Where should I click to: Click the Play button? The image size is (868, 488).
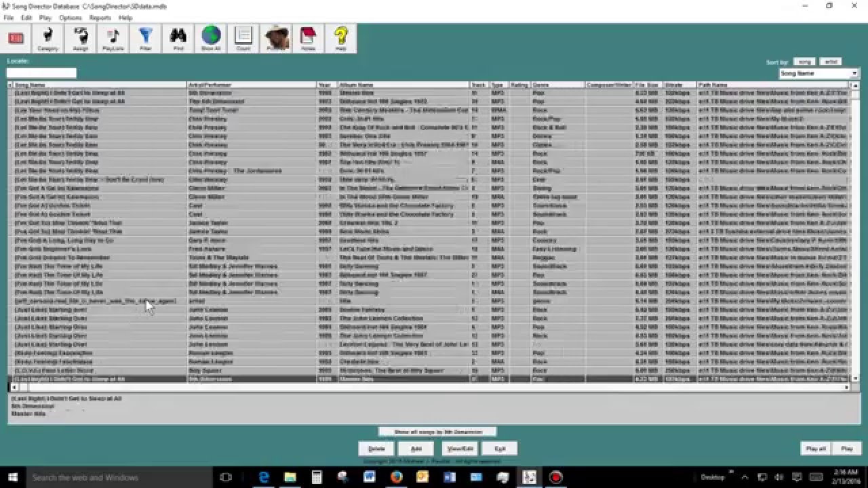pos(847,449)
